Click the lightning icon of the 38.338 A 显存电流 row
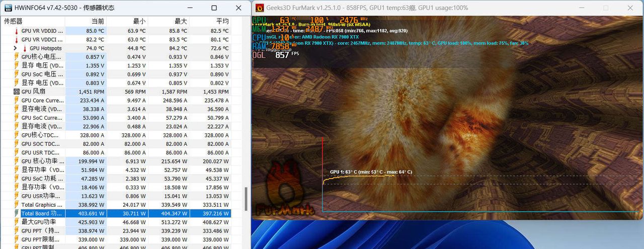Viewport: 644px width, 249px height. (17, 109)
